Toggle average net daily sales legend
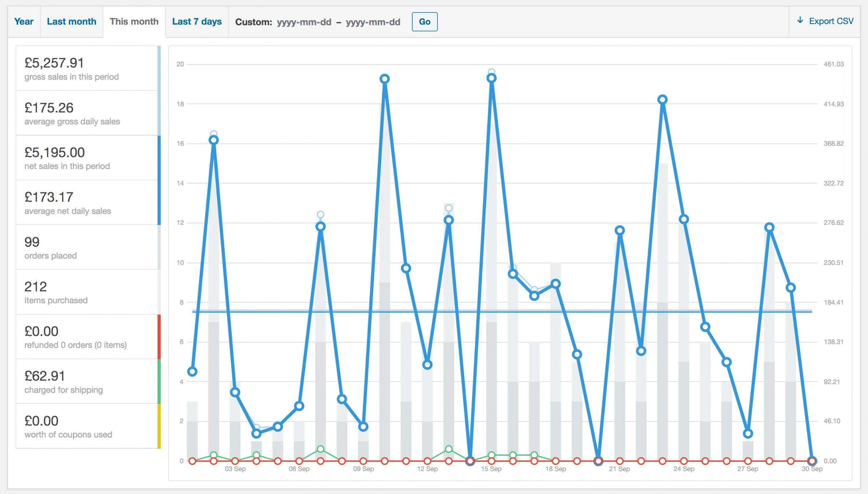868x494 pixels. pyautogui.click(x=88, y=203)
